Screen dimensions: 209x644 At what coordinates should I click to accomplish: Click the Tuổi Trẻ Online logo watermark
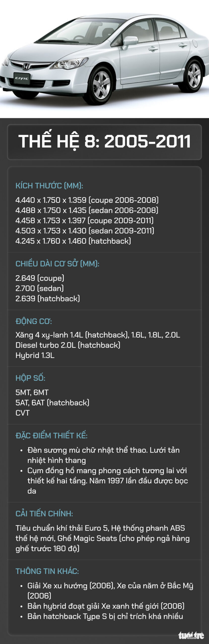(x=191, y=635)
